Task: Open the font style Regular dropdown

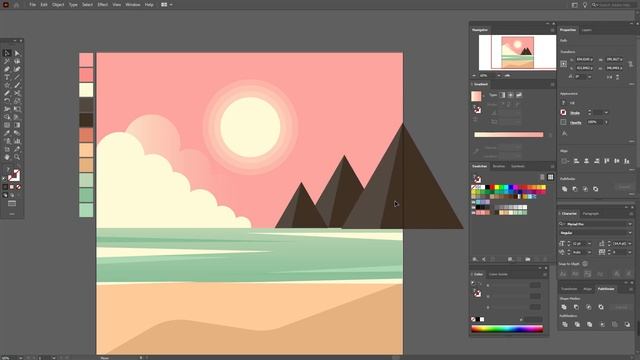Action: click(630, 233)
